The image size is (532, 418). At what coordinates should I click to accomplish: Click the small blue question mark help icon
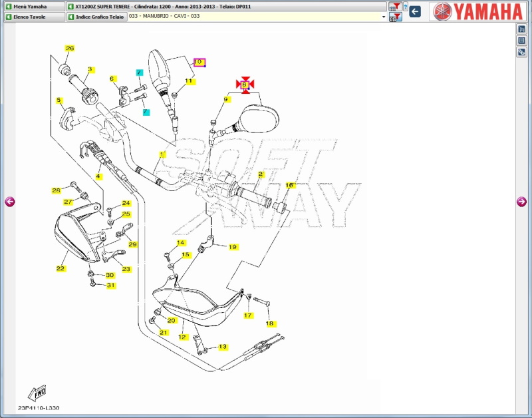tap(405, 7)
